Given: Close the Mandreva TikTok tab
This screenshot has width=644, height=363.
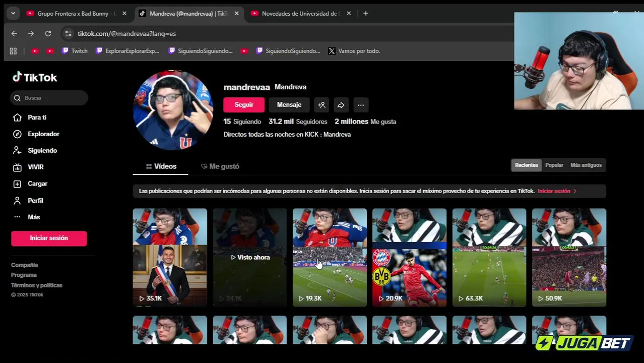Looking at the screenshot, I should 236,14.
